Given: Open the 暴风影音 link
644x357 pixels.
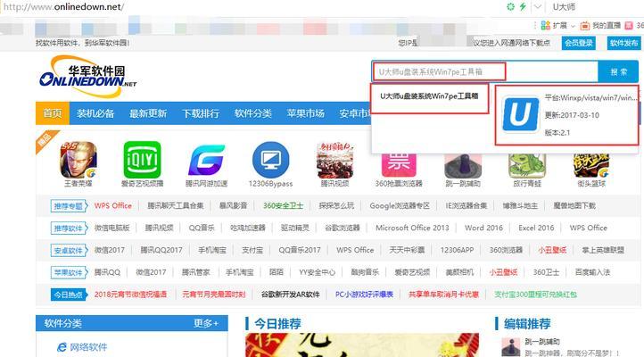Looking at the screenshot, I should click(x=233, y=206).
